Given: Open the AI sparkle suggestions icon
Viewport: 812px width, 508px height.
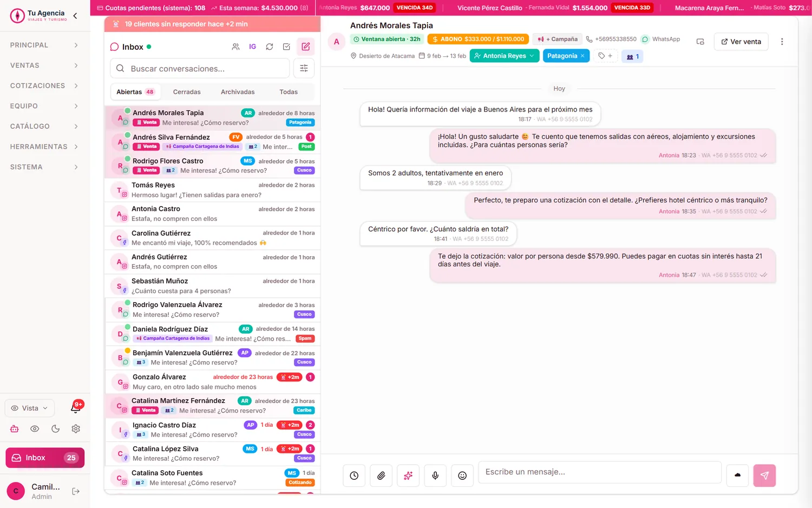Looking at the screenshot, I should 408,476.
